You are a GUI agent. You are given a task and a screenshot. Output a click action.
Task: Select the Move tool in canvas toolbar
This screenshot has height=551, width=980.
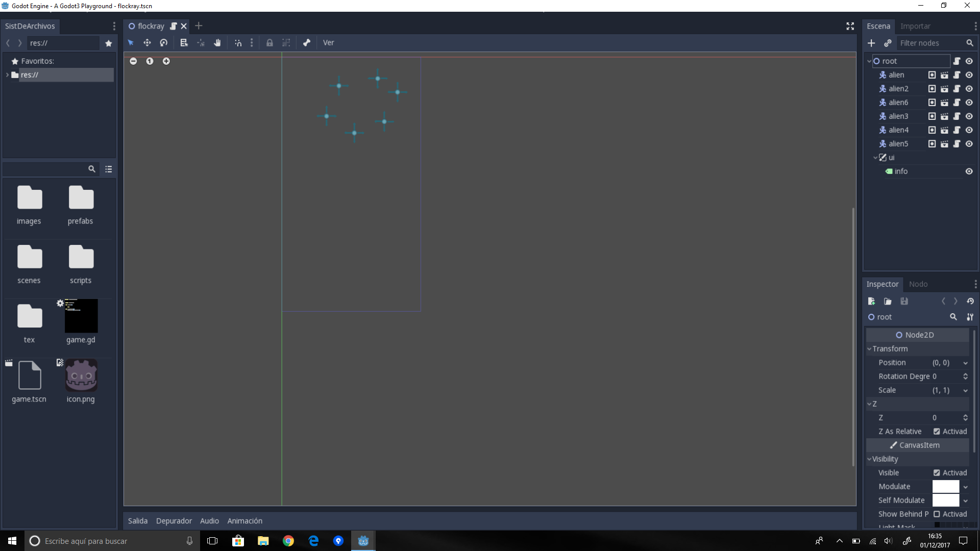147,43
